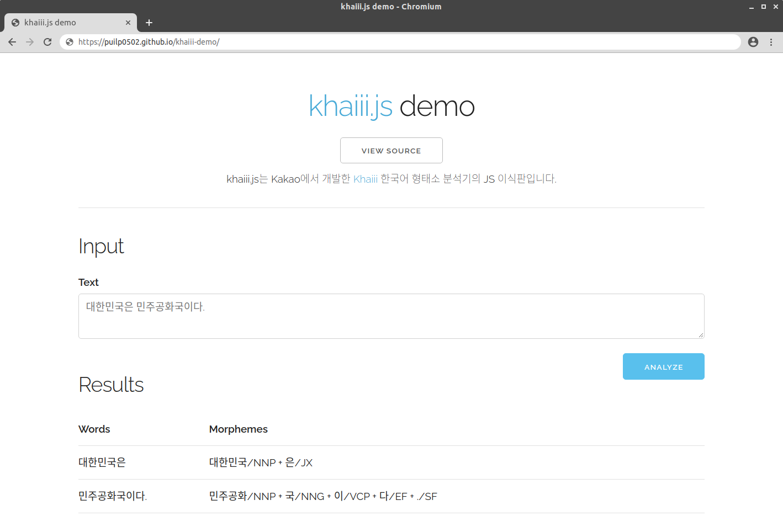Screen dimensions: 783x532
Task: Select the khaiii.js demo tab
Action: (71, 23)
